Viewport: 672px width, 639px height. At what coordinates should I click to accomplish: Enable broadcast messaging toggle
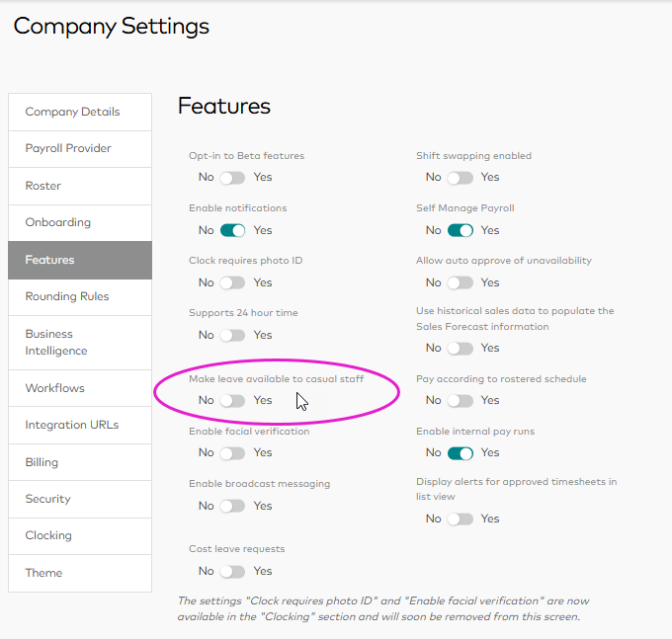(x=232, y=506)
